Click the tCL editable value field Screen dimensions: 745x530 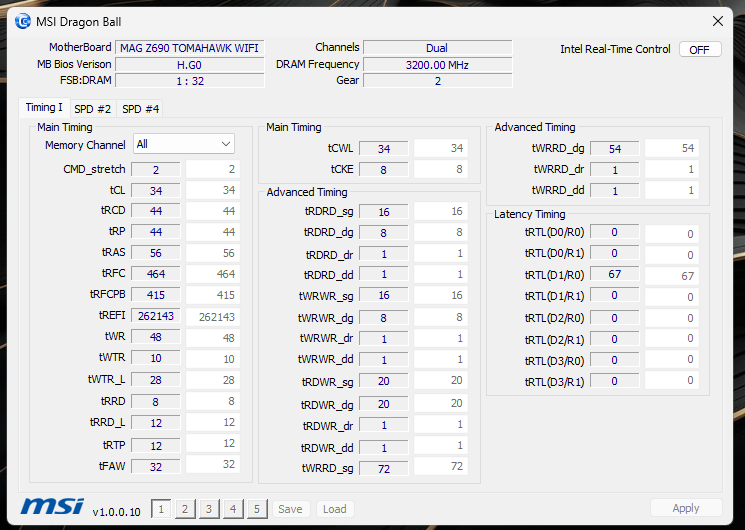(156, 190)
